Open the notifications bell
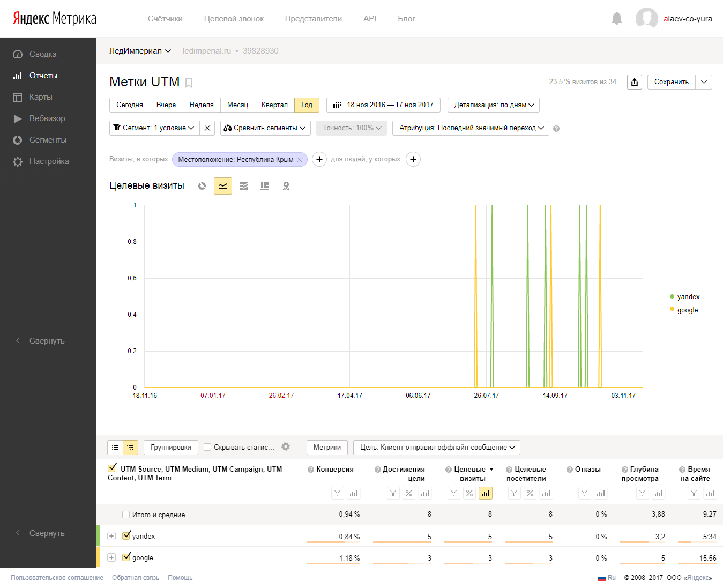The height and width of the screenshot is (588, 723). tap(617, 19)
